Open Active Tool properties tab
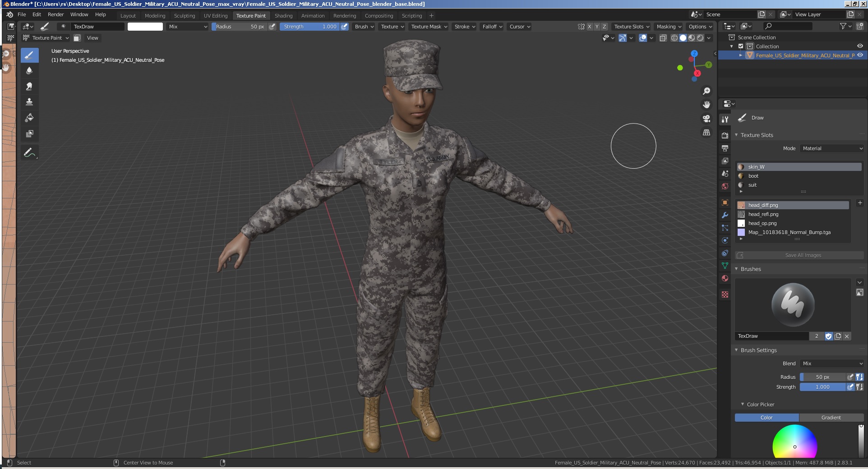 pos(725,119)
